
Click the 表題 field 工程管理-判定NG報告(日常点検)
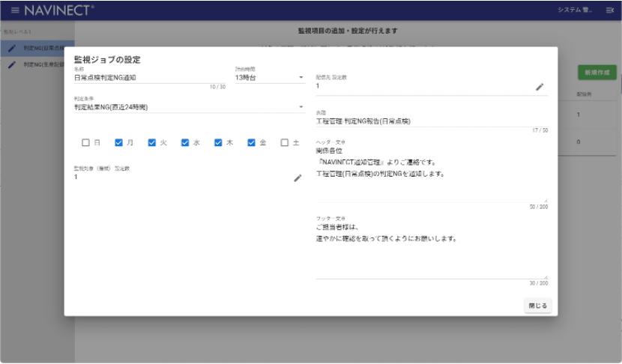click(432, 121)
